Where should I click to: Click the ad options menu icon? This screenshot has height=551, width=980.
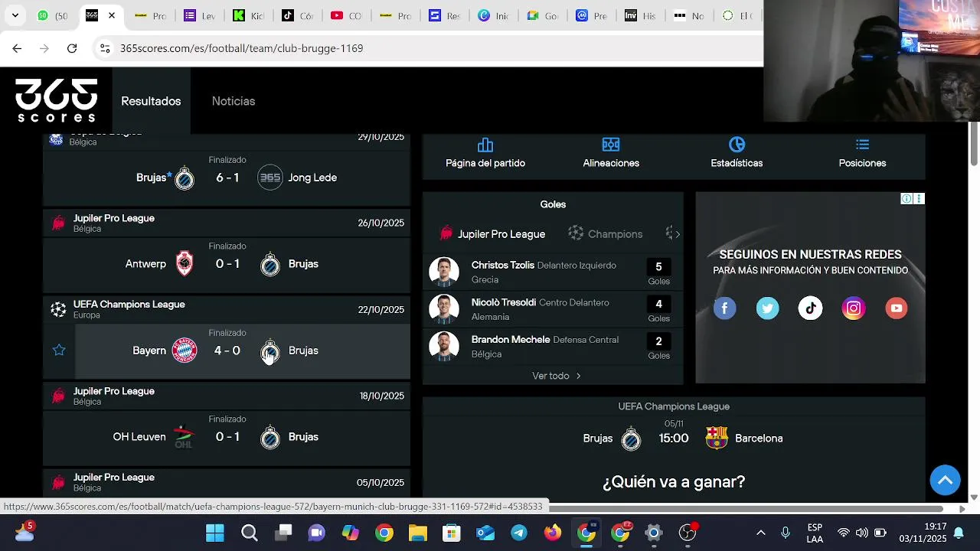920,199
